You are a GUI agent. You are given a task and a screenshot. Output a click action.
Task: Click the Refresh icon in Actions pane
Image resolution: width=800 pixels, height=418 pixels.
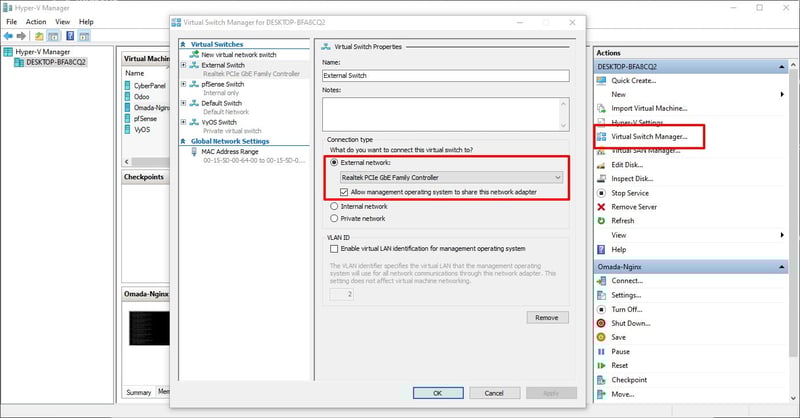[x=601, y=220]
